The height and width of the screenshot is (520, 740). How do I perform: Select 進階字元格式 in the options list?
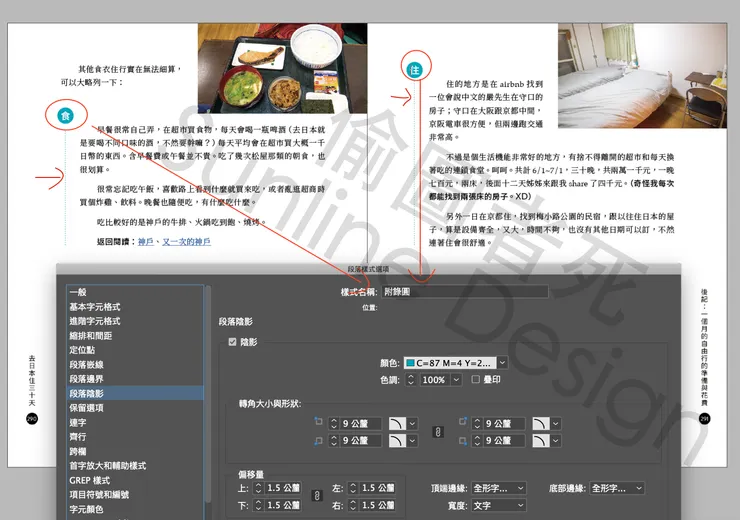[x=135, y=321]
